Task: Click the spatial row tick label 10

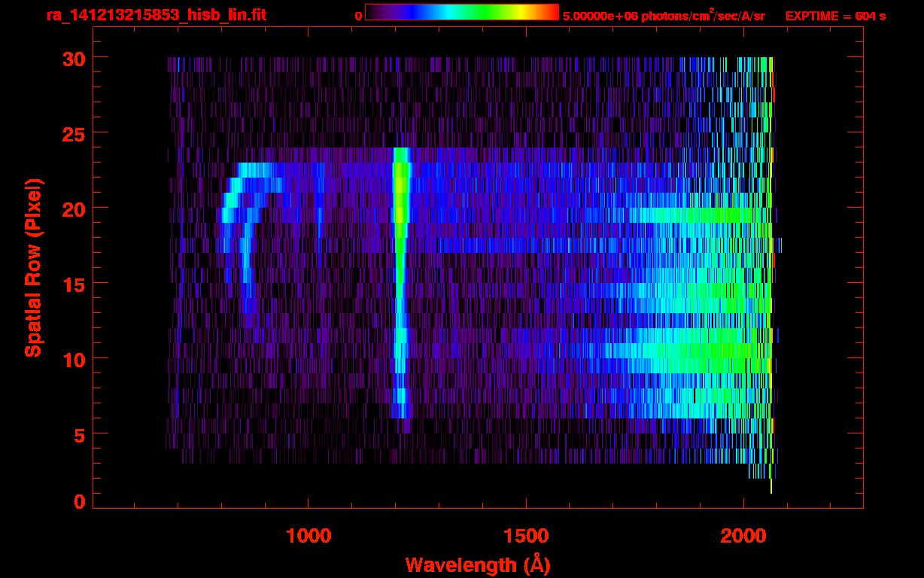Action: 73,359
